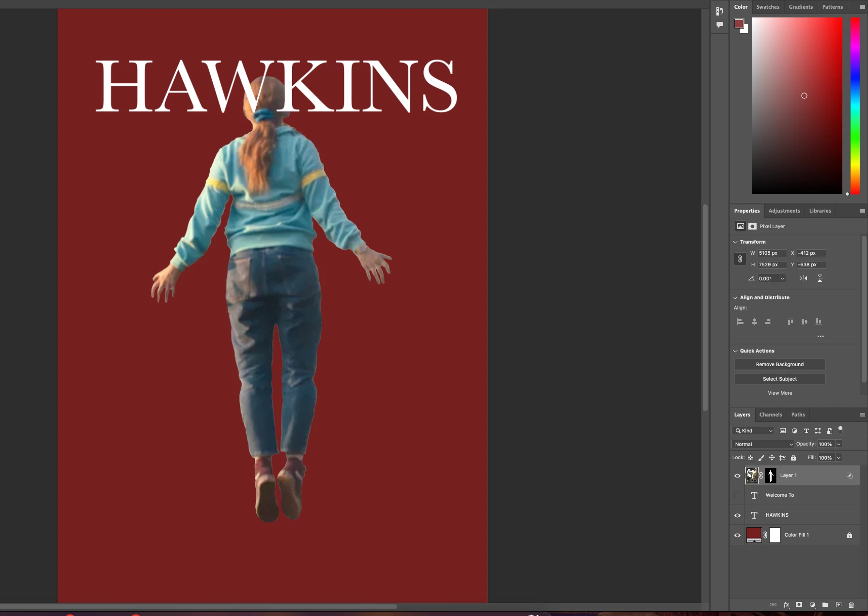Toggle artboard nesting lock
Screen dimensions: 868x616
[783, 458]
